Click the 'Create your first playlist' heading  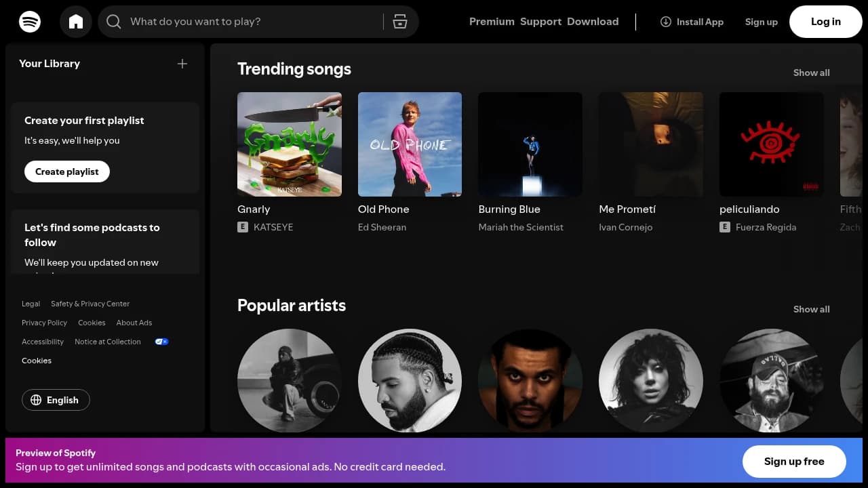tap(84, 121)
